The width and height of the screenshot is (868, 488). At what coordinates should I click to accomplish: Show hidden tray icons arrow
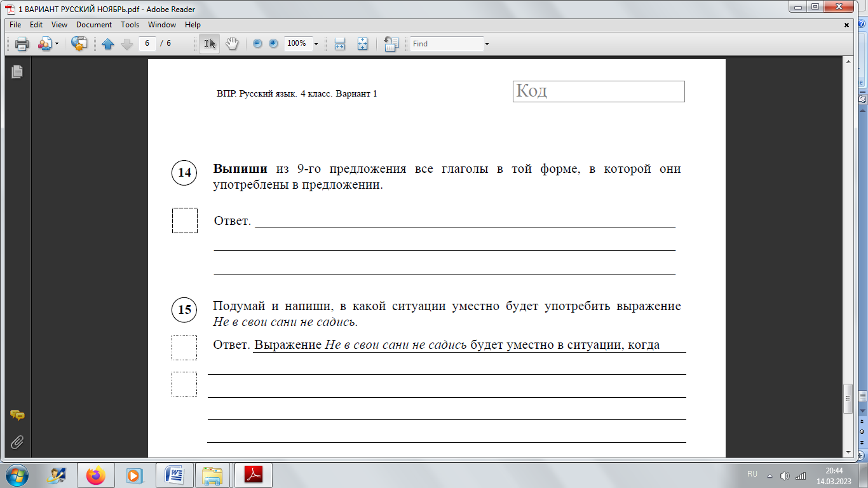click(770, 475)
